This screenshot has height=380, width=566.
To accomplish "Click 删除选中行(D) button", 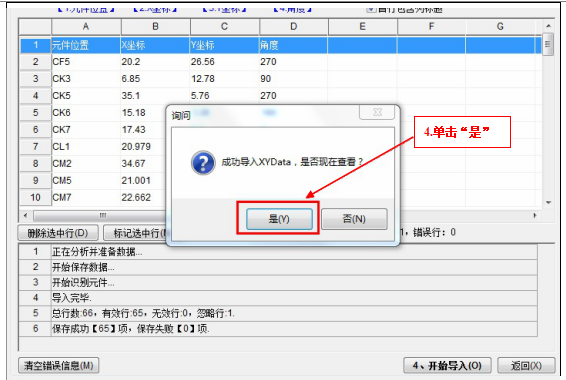I will coord(58,233).
